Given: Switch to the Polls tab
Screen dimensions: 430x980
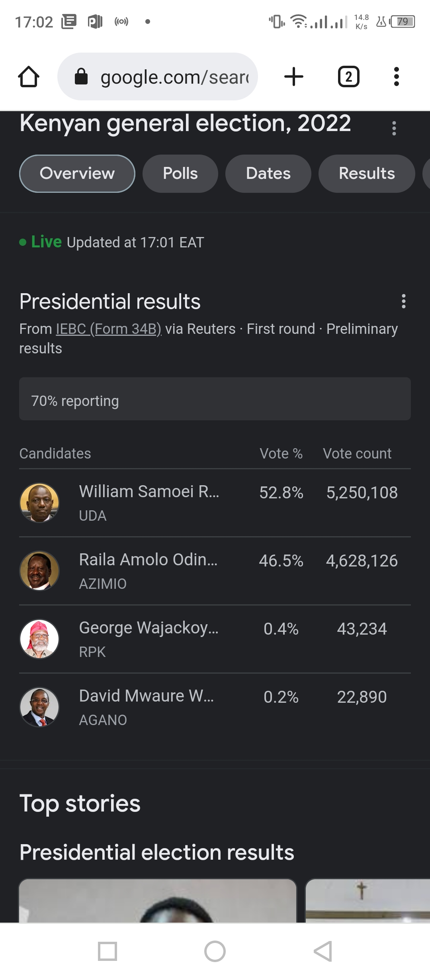Looking at the screenshot, I should [x=180, y=174].
